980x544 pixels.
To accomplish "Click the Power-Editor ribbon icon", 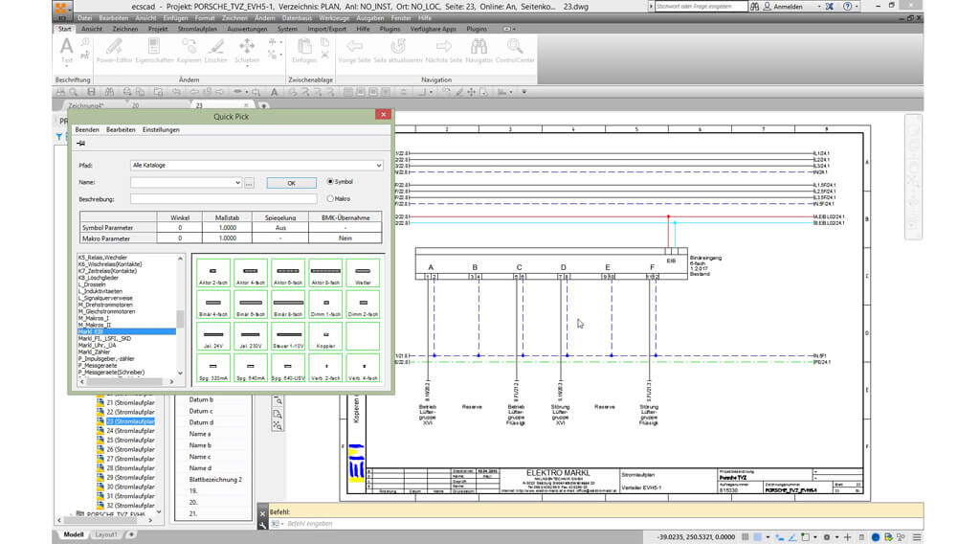I will click(114, 47).
